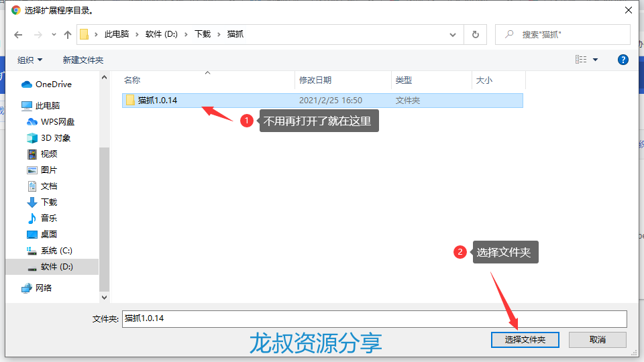Open the 组织 menu

[30, 60]
